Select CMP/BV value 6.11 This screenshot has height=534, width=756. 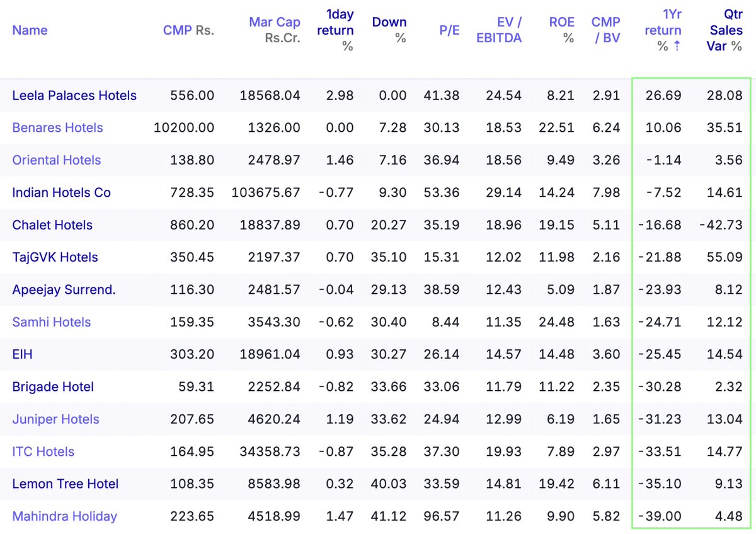607,484
